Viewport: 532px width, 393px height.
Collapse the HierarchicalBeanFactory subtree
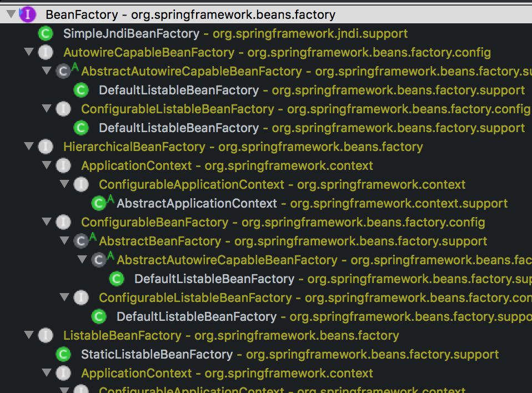(29, 147)
